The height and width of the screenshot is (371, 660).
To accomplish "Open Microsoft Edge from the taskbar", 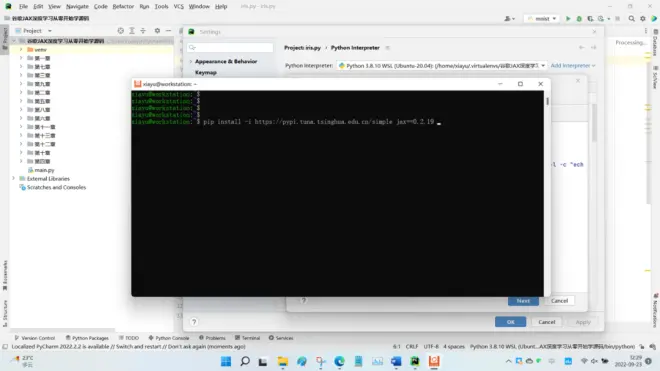I will click(339, 361).
